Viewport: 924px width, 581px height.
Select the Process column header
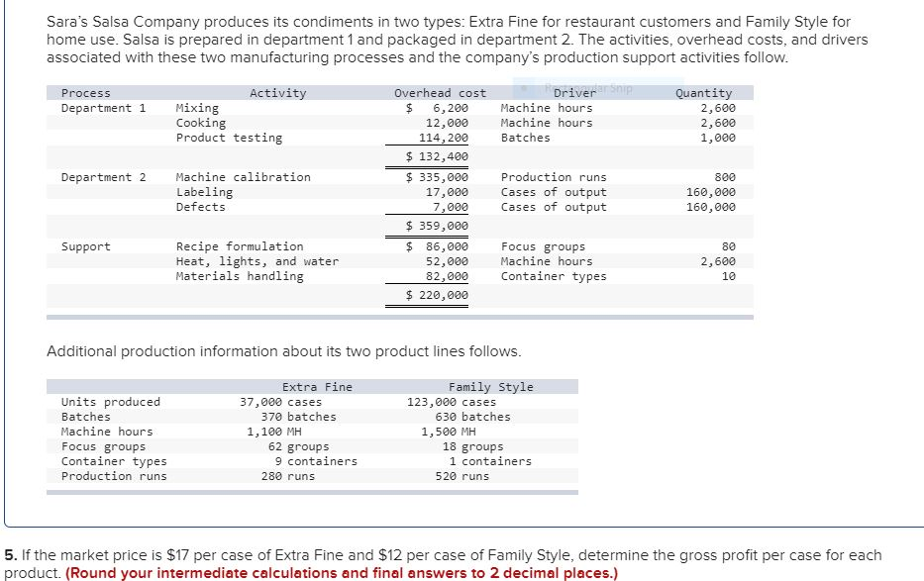(87, 92)
